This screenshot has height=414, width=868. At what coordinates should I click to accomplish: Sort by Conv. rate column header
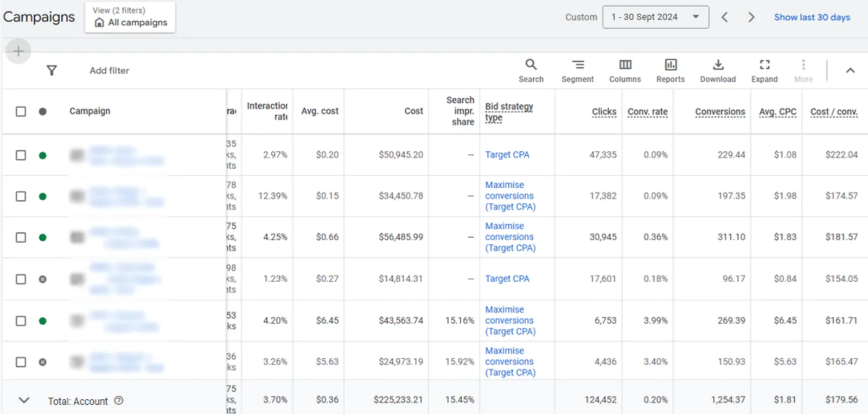click(x=648, y=111)
